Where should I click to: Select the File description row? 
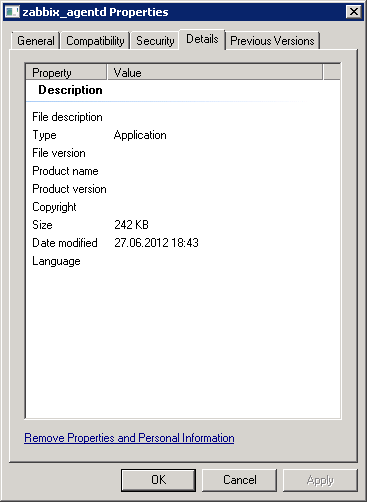(183, 117)
